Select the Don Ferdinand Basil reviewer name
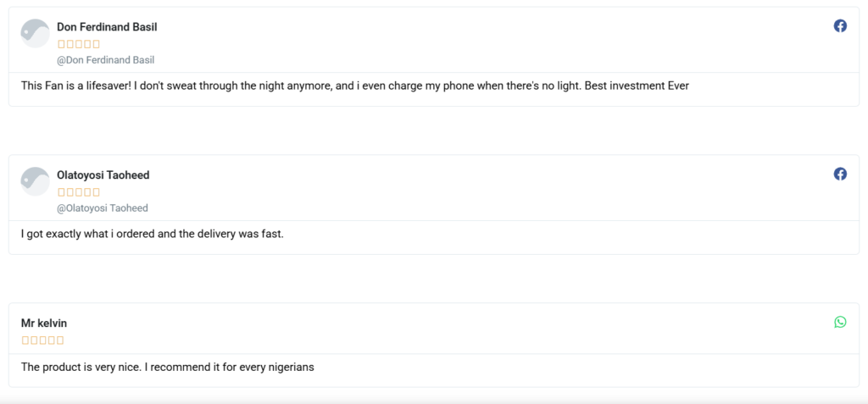Viewport: 868px width, 404px height. tap(107, 27)
